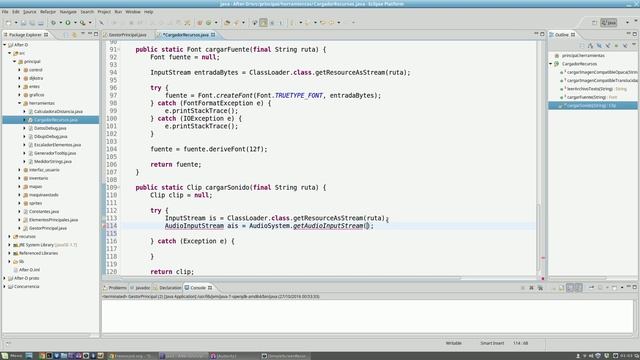Select the Declaration tab
The height and width of the screenshot is (360, 640).
[167, 288]
